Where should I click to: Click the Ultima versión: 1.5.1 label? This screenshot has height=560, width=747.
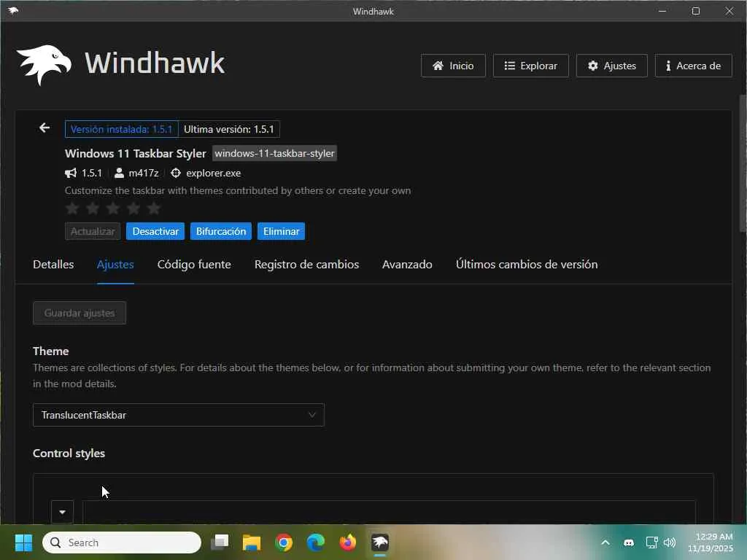[x=229, y=129]
